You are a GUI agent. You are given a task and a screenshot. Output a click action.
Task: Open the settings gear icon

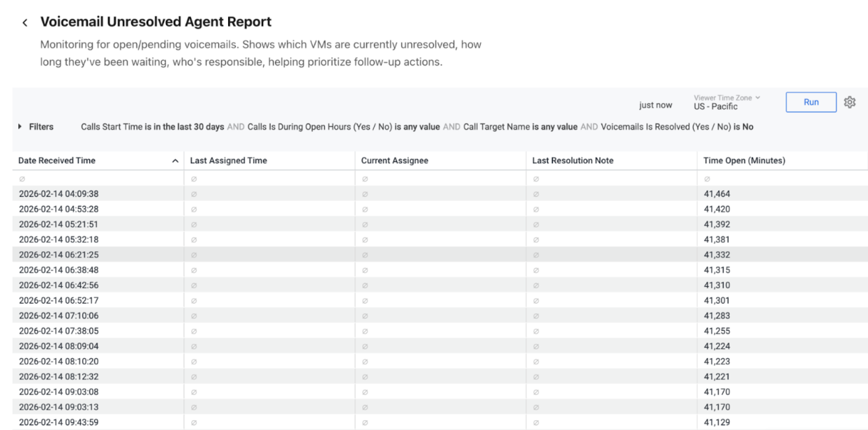(849, 102)
